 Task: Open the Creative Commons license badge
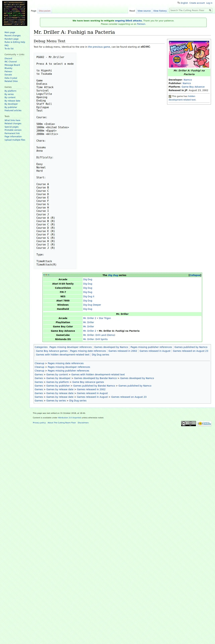point(189,423)
